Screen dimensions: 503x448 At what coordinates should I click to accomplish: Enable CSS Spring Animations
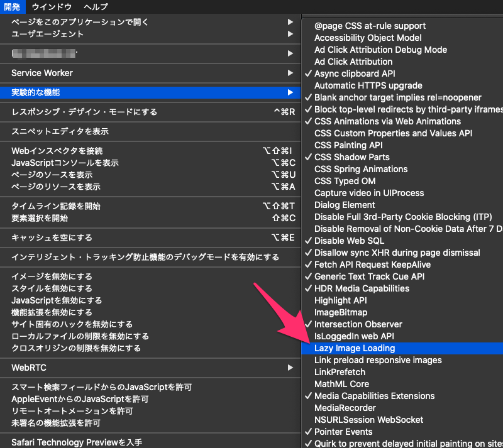(x=402, y=169)
